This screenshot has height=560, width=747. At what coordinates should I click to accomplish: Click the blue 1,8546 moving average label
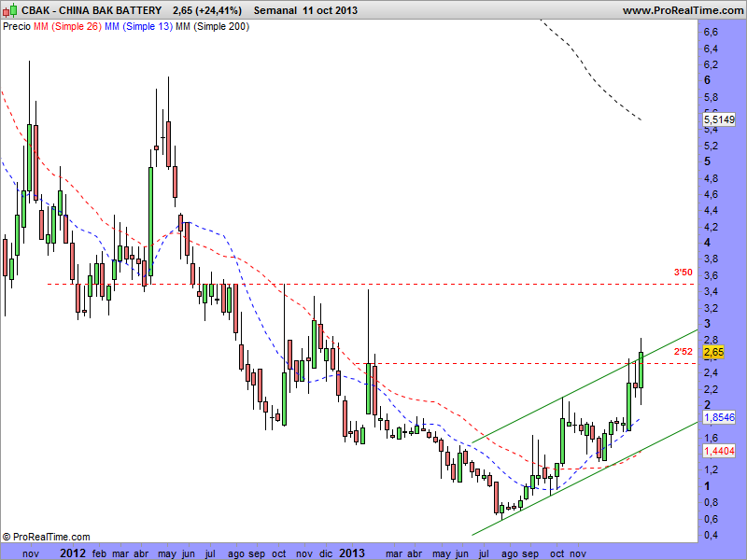coord(719,417)
